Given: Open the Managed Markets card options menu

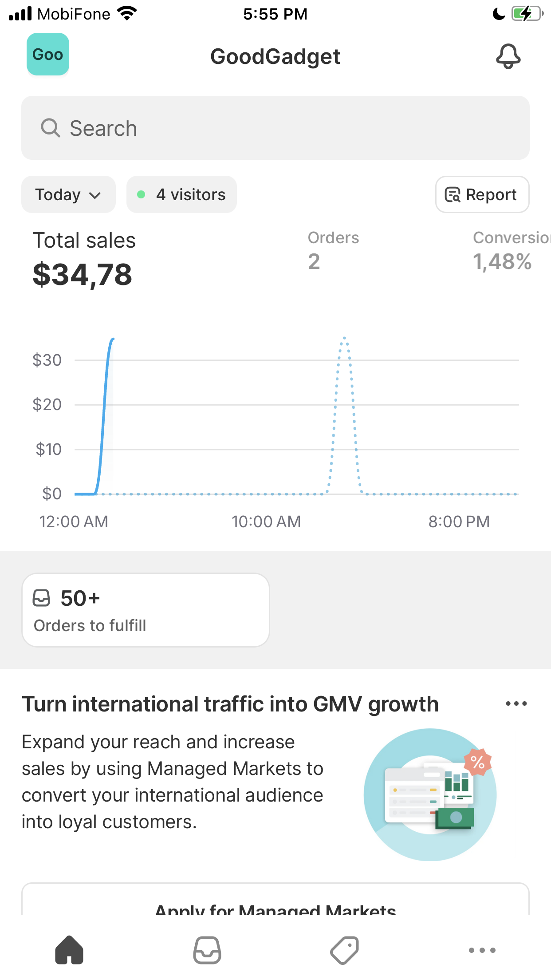Looking at the screenshot, I should pos(516,703).
